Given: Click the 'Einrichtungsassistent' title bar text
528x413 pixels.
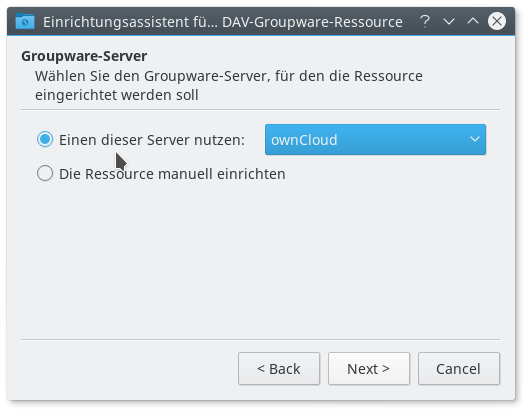Looking at the screenshot, I should pyautogui.click(x=129, y=22).
